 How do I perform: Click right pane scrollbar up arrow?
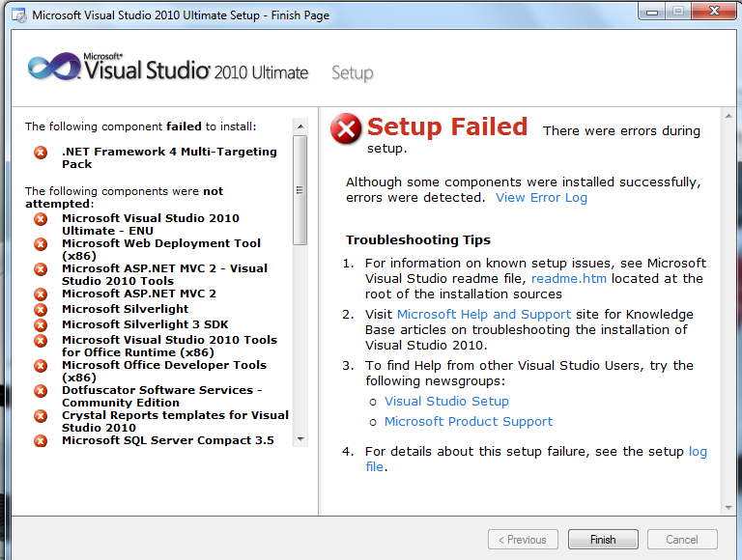[728, 116]
